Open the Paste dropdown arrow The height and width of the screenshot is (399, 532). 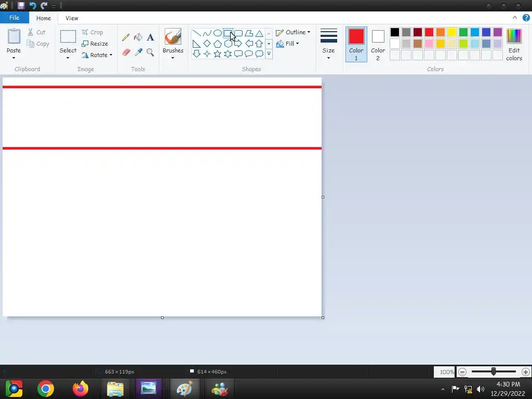click(x=14, y=58)
